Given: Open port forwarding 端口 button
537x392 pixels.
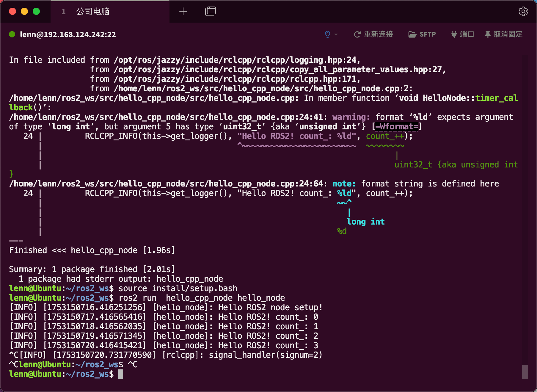Looking at the screenshot, I should (463, 35).
